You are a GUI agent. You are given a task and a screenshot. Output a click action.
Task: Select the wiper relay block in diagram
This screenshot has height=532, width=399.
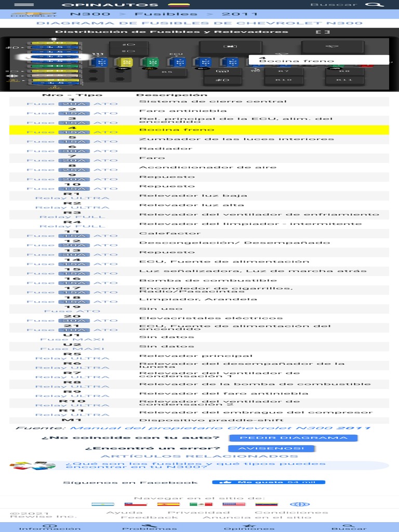[x=333, y=47]
